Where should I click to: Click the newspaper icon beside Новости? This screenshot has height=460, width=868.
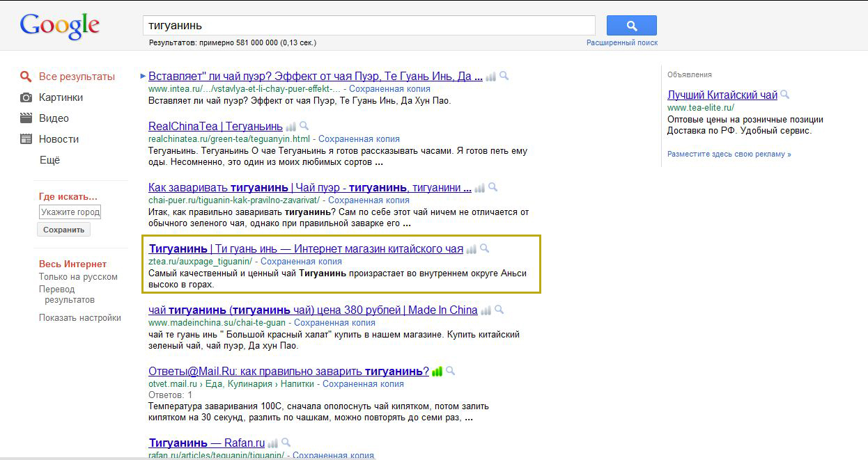coord(26,139)
